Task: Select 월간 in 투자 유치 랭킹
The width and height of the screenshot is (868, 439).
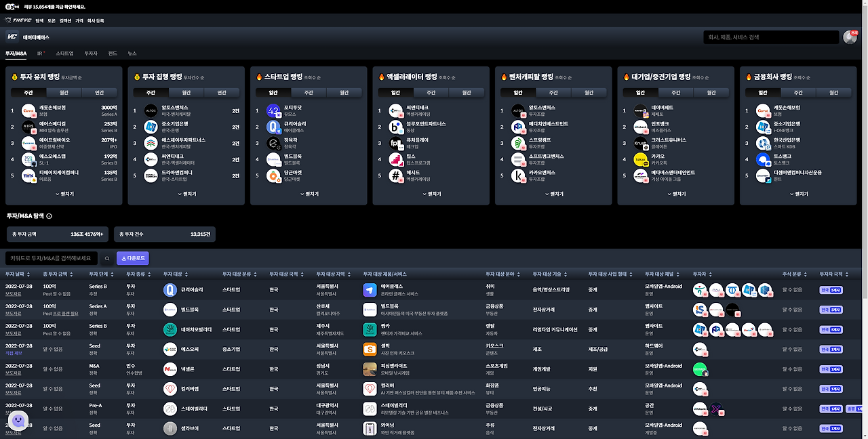Action: pos(64,93)
